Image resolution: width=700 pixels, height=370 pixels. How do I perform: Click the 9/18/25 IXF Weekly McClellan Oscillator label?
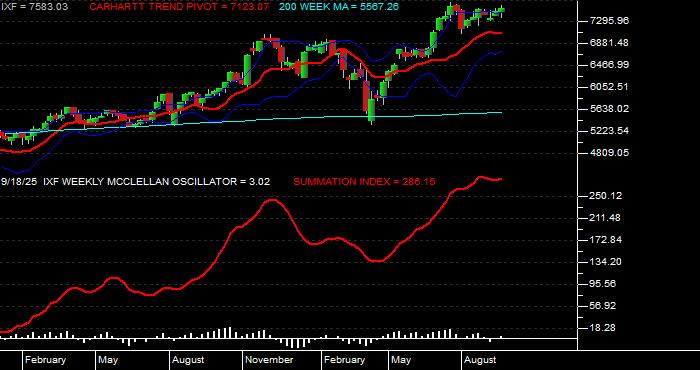tap(135, 182)
